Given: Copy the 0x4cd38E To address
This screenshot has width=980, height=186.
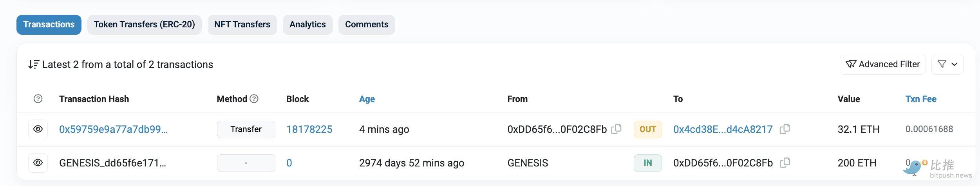Looking at the screenshot, I should pos(785,129).
